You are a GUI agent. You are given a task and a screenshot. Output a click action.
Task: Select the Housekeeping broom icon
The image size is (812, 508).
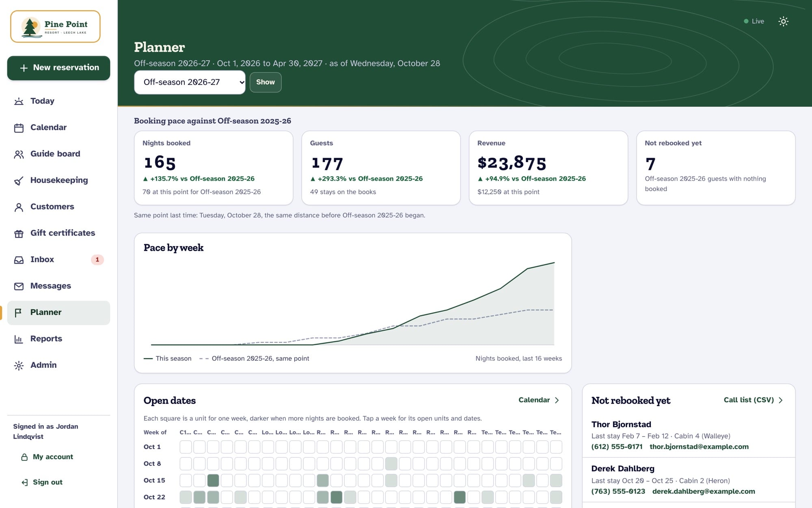19,180
